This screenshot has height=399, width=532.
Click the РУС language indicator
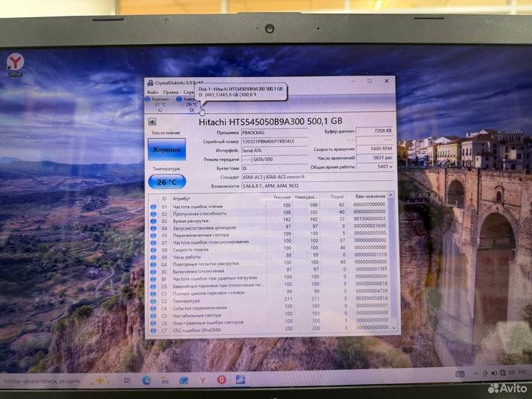click(522, 373)
